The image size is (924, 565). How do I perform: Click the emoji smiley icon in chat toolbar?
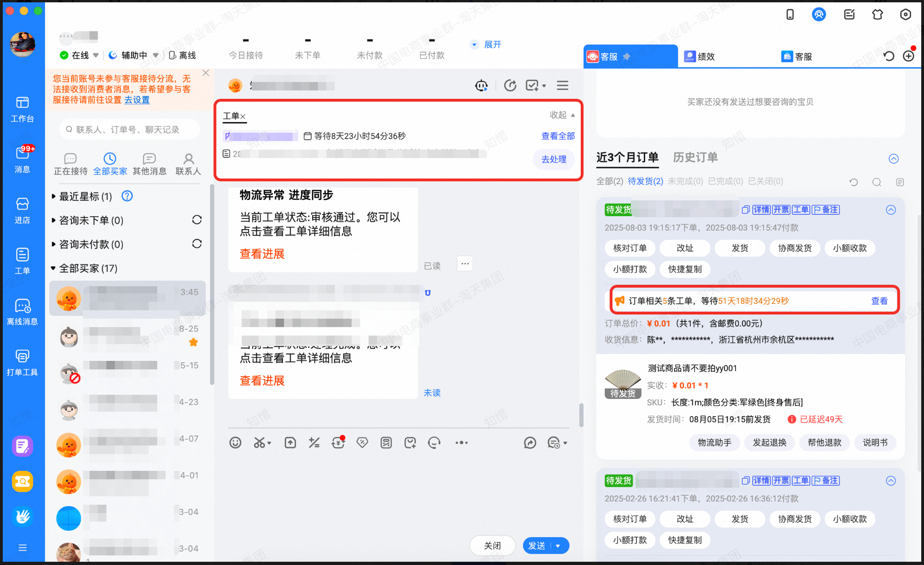click(x=235, y=443)
